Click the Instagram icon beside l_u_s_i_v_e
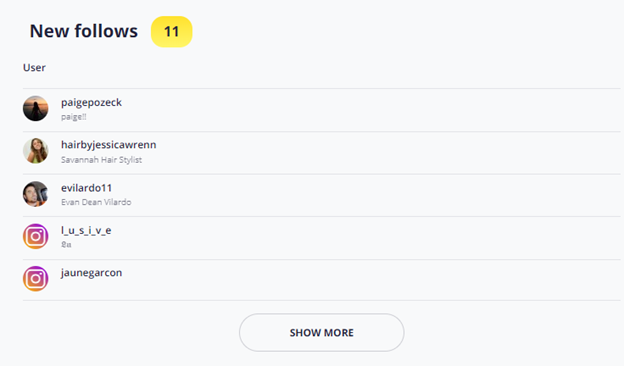This screenshot has width=624, height=366. pyautogui.click(x=35, y=236)
